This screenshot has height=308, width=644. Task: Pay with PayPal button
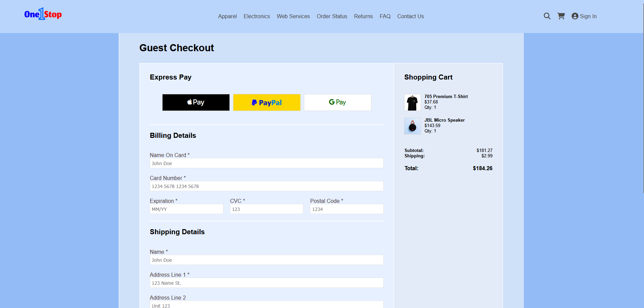coord(267,102)
